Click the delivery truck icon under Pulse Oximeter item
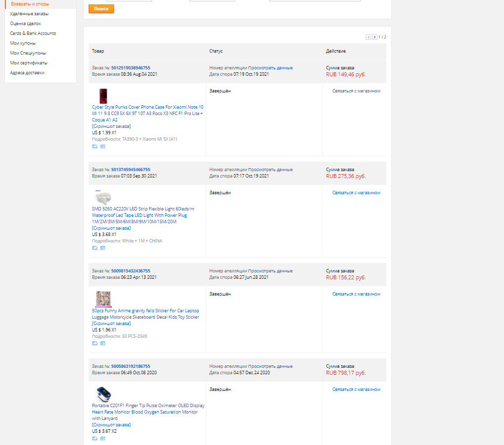Viewport: 504px width, 445px height. (x=94, y=439)
